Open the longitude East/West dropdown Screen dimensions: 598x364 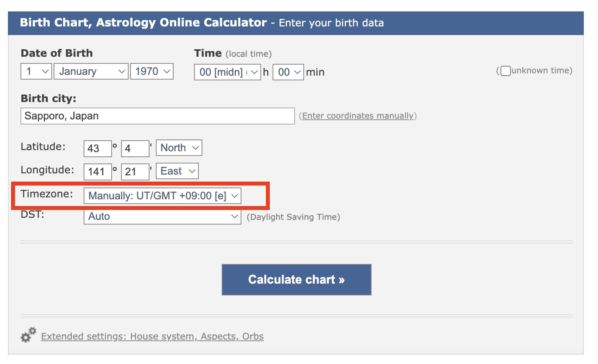pyautogui.click(x=177, y=171)
